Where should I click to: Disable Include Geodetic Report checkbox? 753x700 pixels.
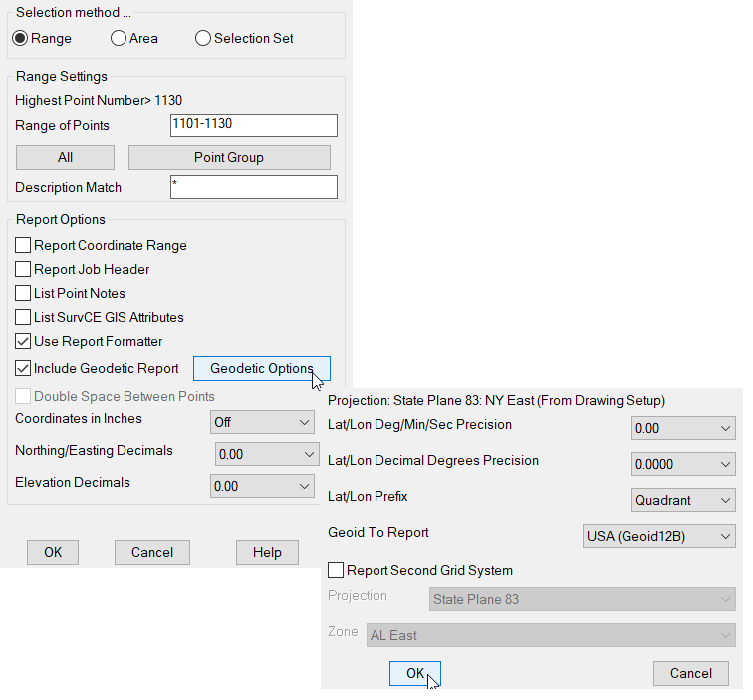click(x=23, y=368)
